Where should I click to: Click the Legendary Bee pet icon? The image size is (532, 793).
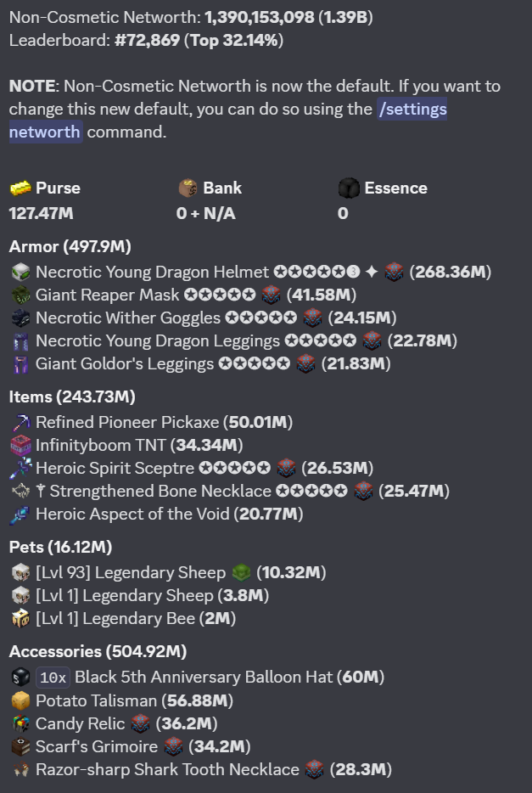[x=20, y=618]
